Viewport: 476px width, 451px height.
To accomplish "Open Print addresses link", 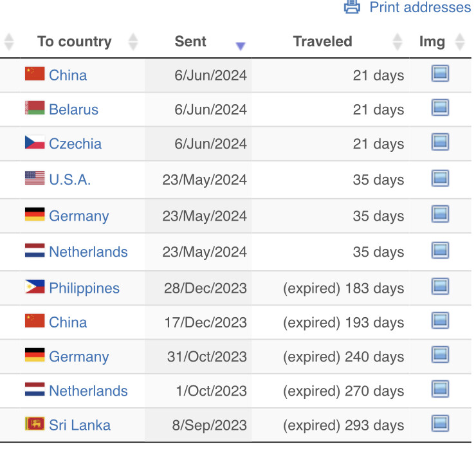I will coord(420,7).
